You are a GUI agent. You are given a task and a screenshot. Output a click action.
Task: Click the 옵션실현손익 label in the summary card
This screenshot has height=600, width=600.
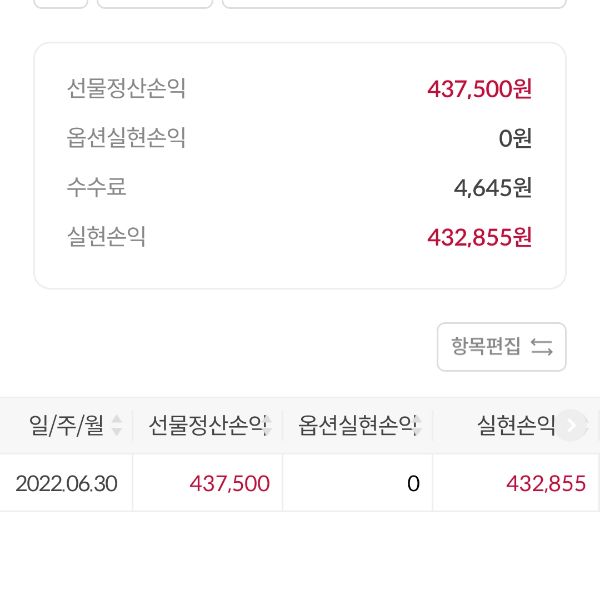point(126,138)
